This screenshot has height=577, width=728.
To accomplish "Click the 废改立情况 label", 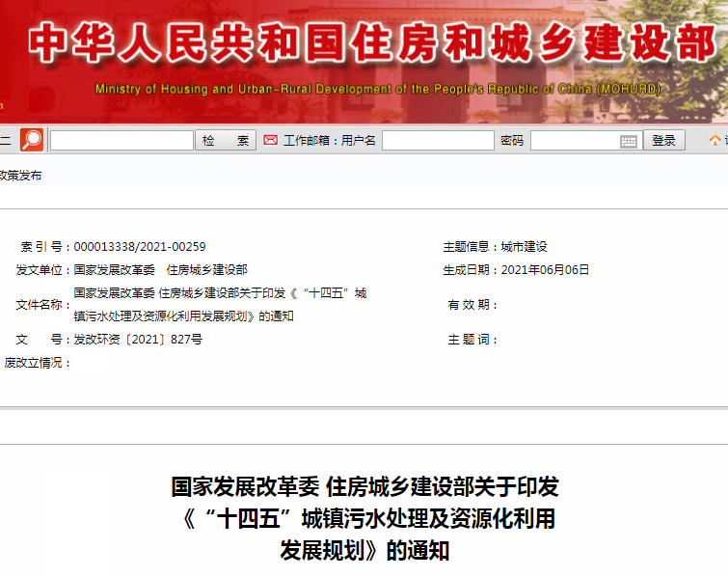I will (38, 363).
